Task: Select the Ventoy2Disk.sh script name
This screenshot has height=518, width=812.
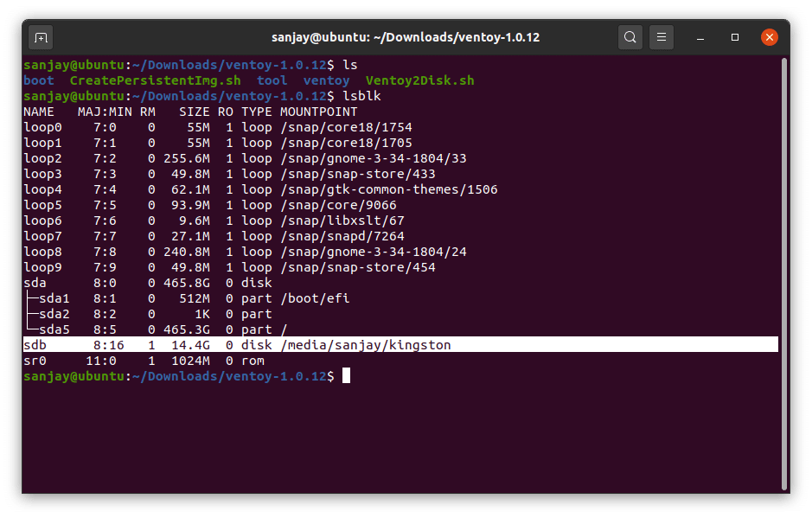Action: pyautogui.click(x=423, y=80)
